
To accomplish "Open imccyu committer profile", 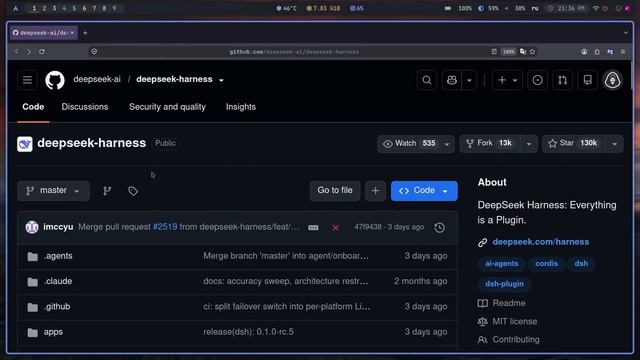I will 58,227.
